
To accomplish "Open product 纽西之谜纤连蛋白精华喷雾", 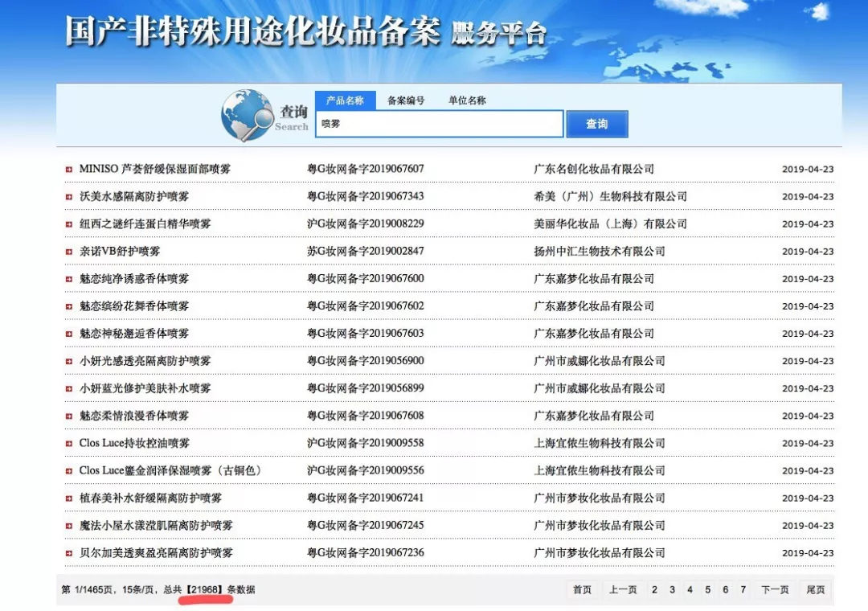I will tap(145, 223).
